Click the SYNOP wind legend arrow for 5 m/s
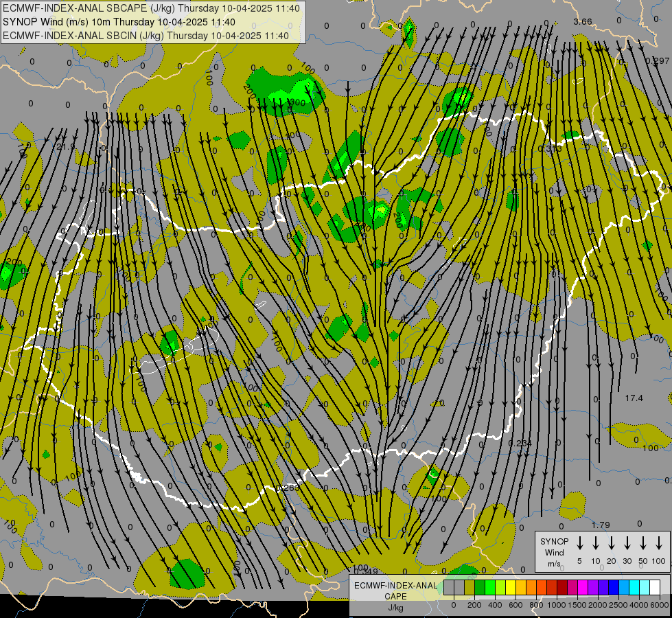 pyautogui.click(x=579, y=543)
